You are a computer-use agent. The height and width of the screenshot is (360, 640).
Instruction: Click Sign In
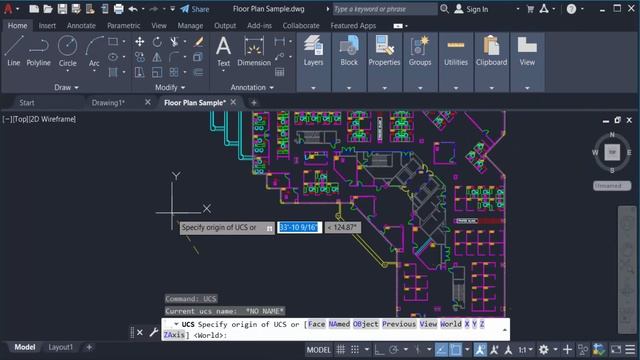pyautogui.click(x=471, y=9)
